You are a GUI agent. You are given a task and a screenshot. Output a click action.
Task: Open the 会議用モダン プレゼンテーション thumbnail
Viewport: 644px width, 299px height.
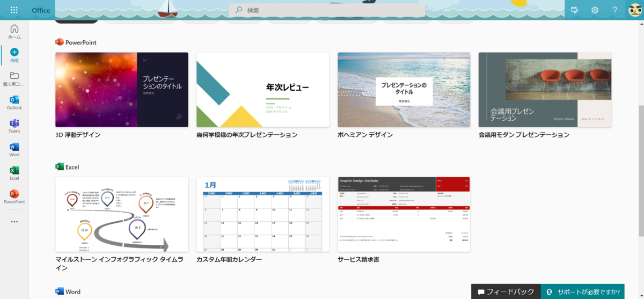(545, 90)
